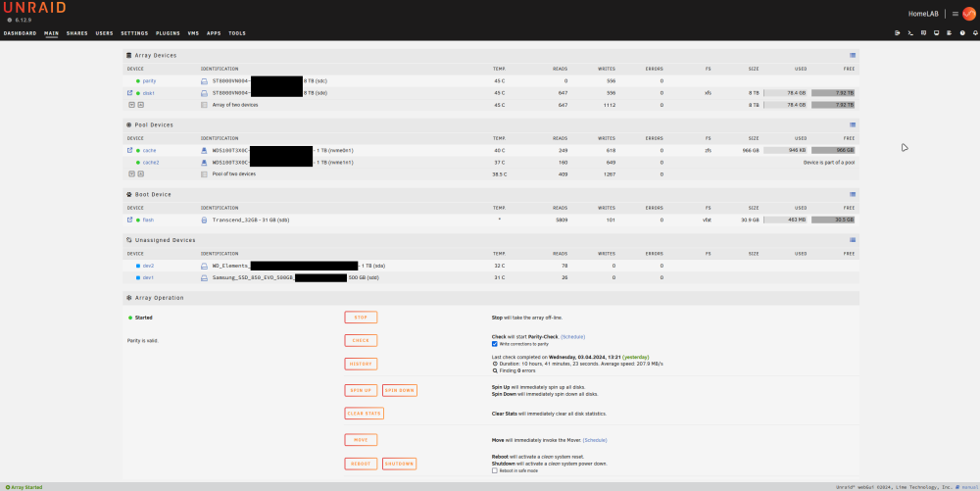Open the Plugins tab
This screenshot has width=980, height=491.
click(168, 33)
